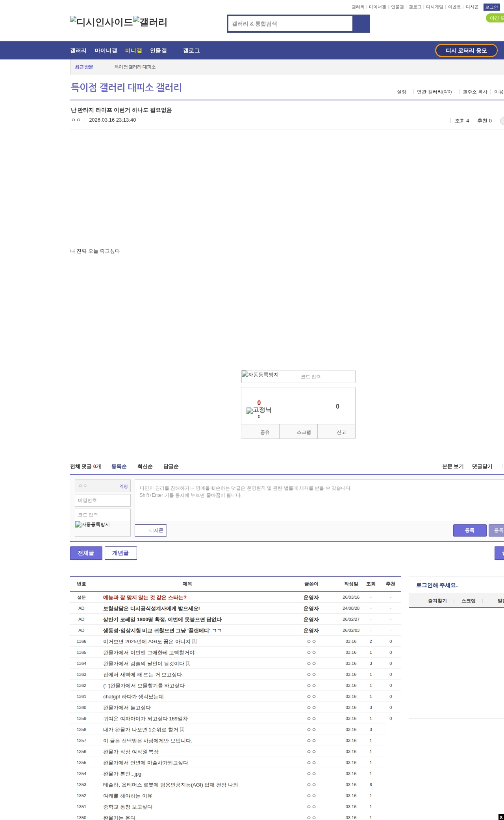Toggle 야간 모드 night mode
The height and width of the screenshot is (820, 504).
[x=495, y=18]
